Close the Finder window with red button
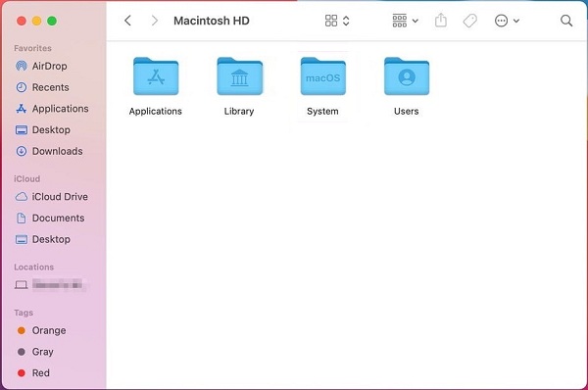Screen dimensions: 588x390 [x=22, y=21]
